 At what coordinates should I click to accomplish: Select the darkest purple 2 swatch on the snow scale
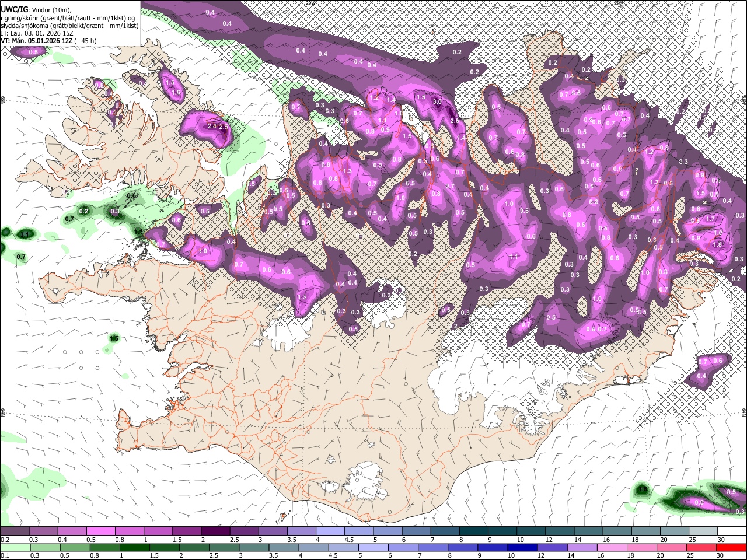pos(215,531)
